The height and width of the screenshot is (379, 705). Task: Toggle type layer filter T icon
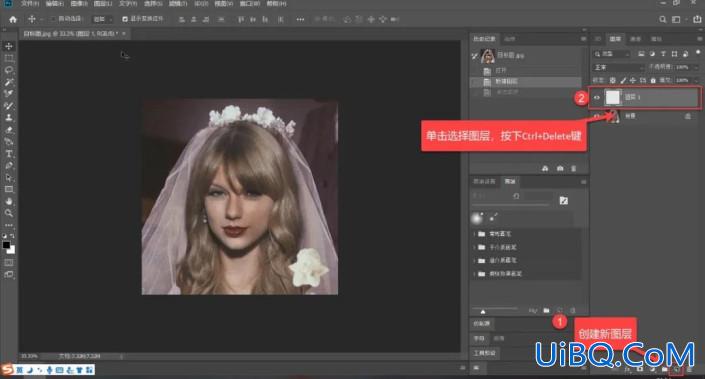(663, 54)
